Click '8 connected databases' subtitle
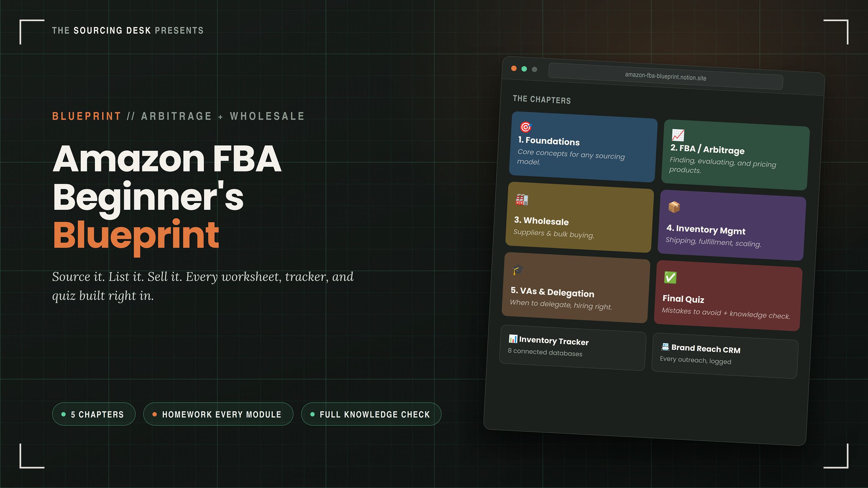This screenshot has width=868, height=488. click(x=545, y=352)
